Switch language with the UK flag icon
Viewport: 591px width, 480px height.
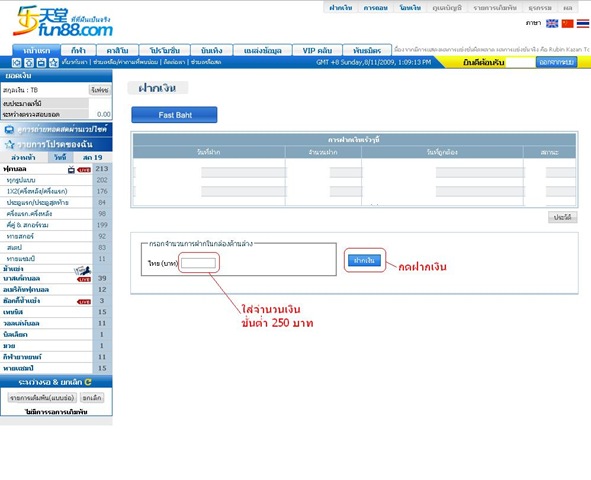click(x=552, y=23)
